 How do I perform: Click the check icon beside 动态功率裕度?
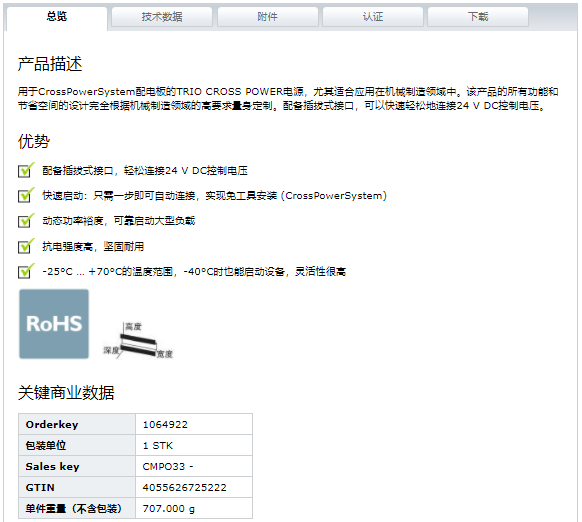[x=26, y=221]
